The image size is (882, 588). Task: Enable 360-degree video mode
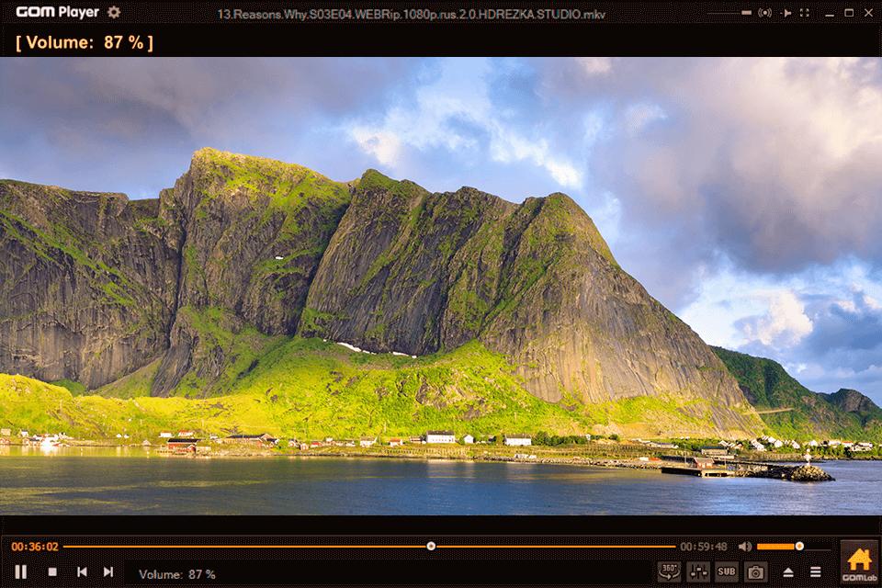click(x=669, y=572)
